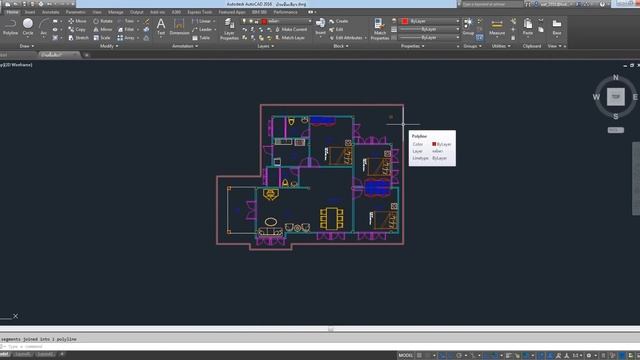The height and width of the screenshot is (360, 640).
Task: Activate the Move command
Action: (77, 21)
